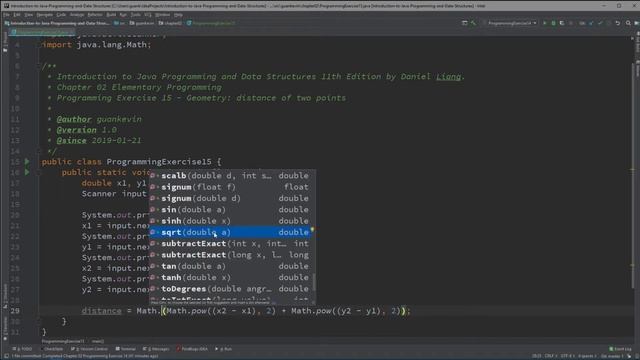Image resolution: width=640 pixels, height=360 pixels.
Task: Pick signum(double d) completion suggestion
Action: click(231, 198)
